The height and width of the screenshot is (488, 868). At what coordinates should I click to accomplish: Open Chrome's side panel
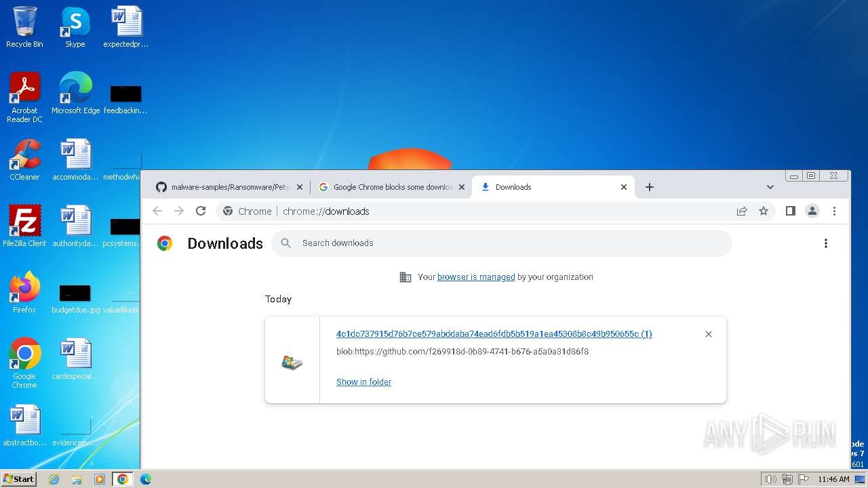pos(790,211)
